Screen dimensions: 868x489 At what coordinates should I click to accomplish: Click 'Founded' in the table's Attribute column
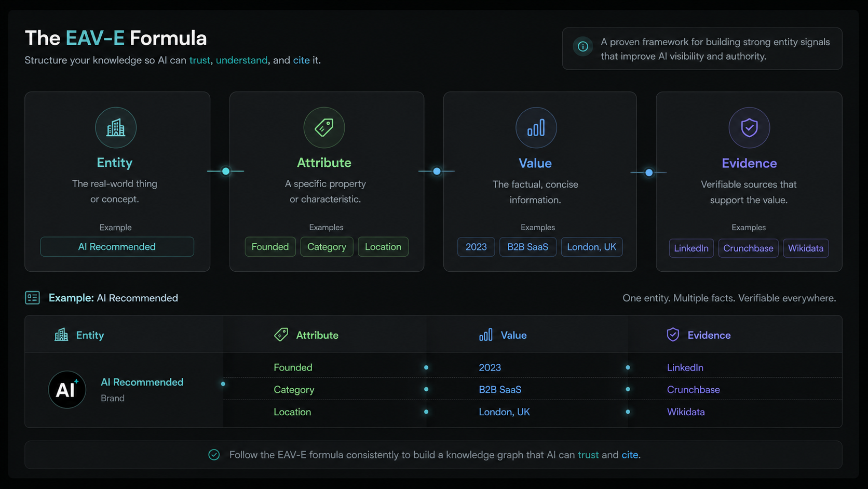293,367
